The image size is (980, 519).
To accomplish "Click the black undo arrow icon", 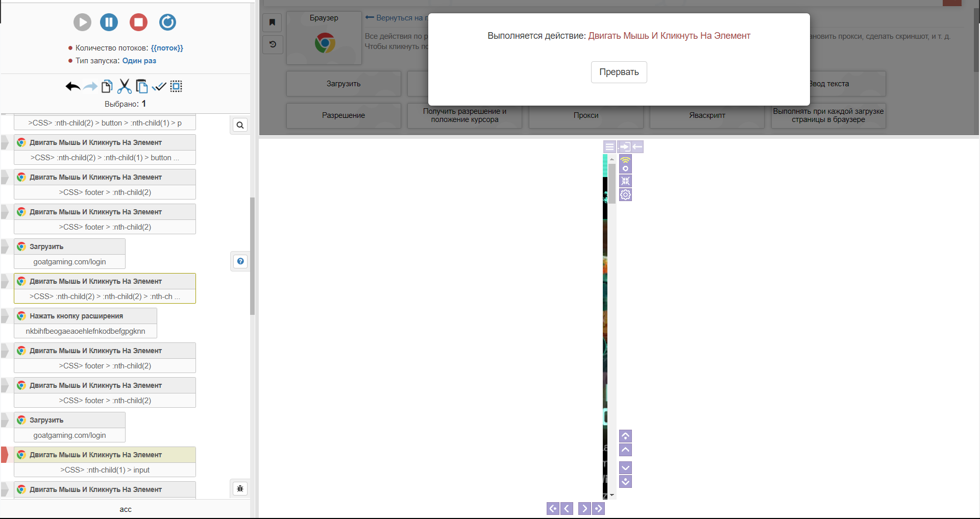I will tap(72, 86).
